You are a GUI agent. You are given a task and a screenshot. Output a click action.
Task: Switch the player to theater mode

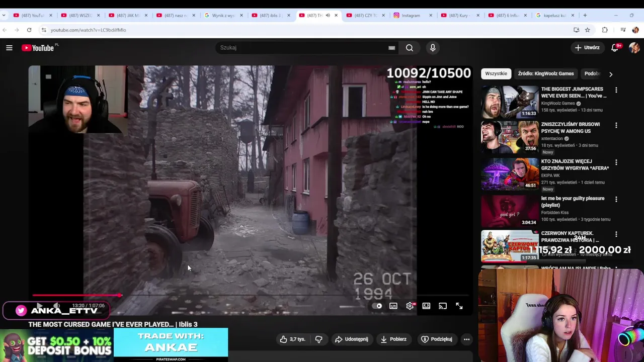point(426,306)
